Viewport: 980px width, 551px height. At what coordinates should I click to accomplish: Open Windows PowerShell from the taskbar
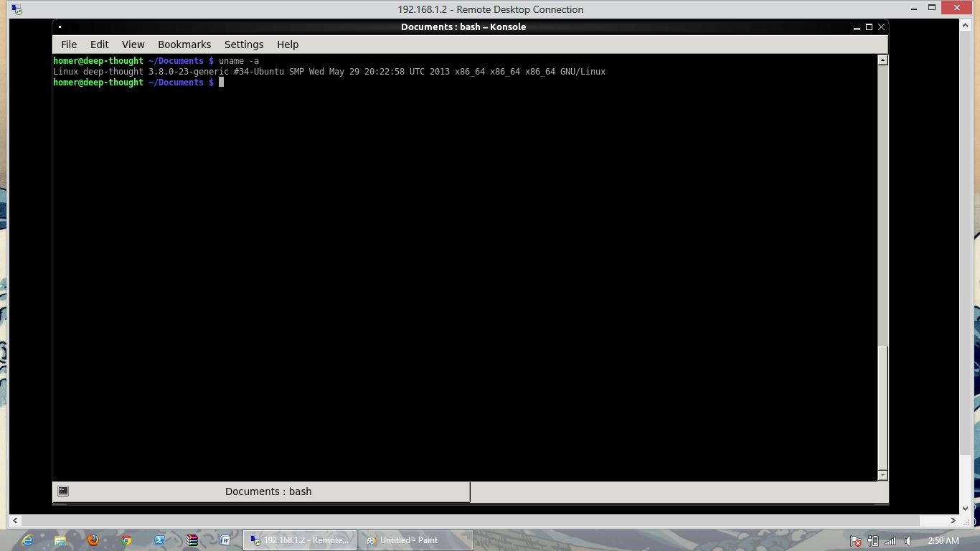(x=159, y=540)
